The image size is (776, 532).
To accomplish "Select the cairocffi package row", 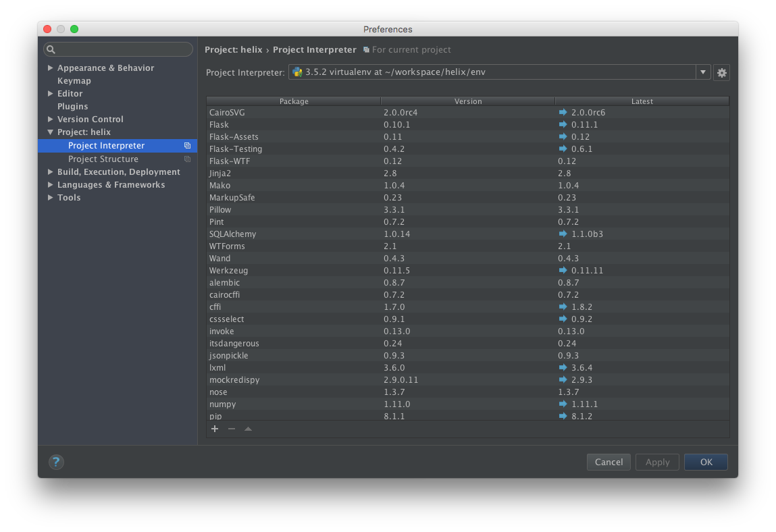I will [x=467, y=294].
